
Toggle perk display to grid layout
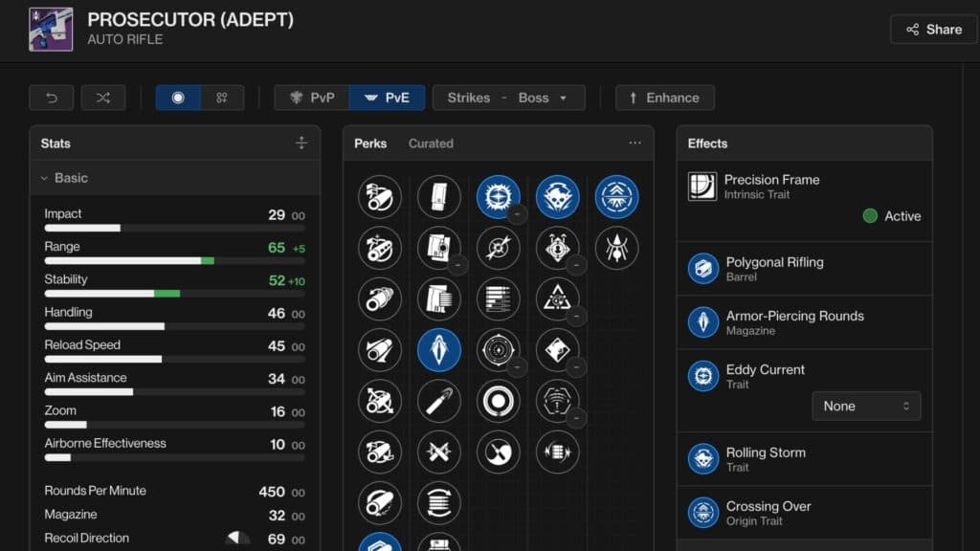[221, 97]
